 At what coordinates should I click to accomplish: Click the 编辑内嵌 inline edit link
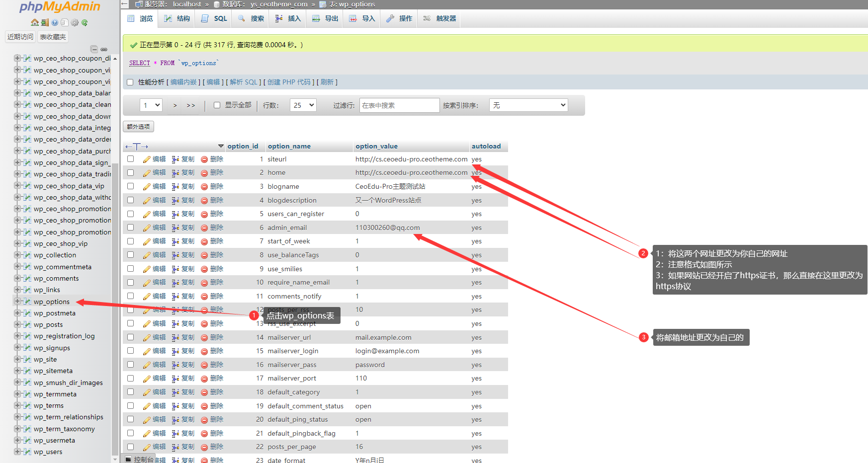[x=183, y=82]
